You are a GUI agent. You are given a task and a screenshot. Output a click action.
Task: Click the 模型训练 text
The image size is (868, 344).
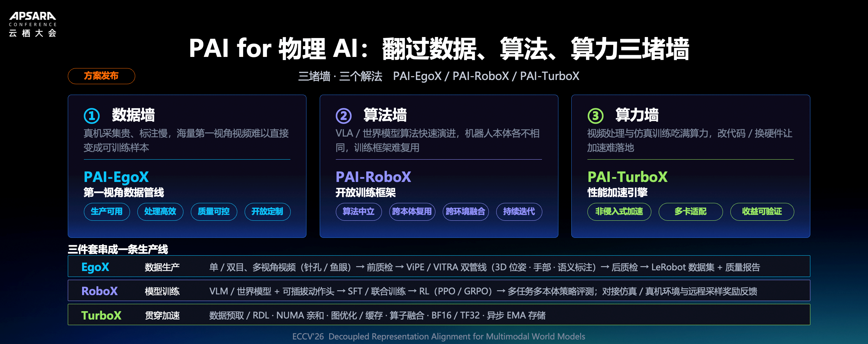click(162, 291)
